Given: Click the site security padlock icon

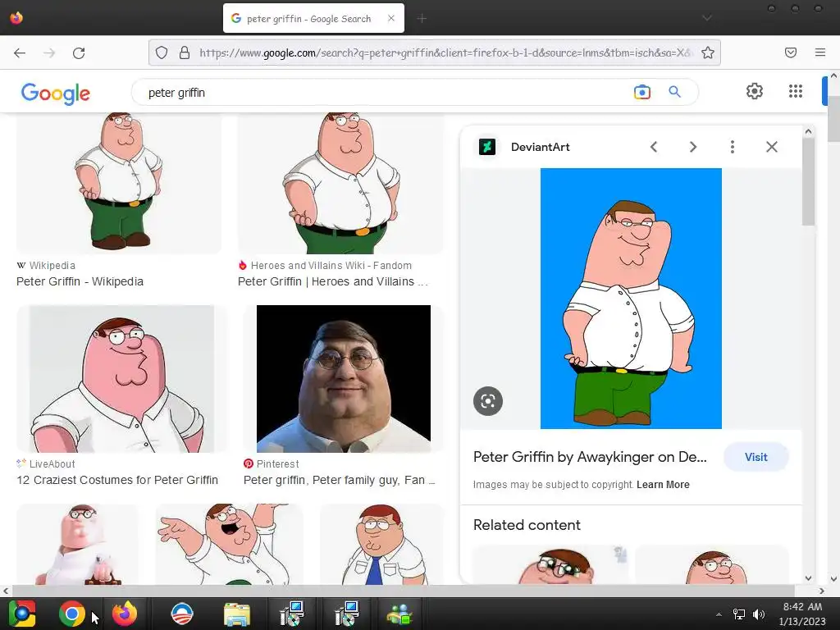Looking at the screenshot, I should point(185,52).
